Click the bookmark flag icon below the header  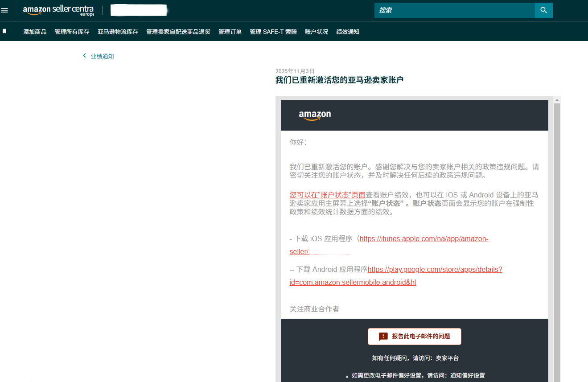(5, 31)
